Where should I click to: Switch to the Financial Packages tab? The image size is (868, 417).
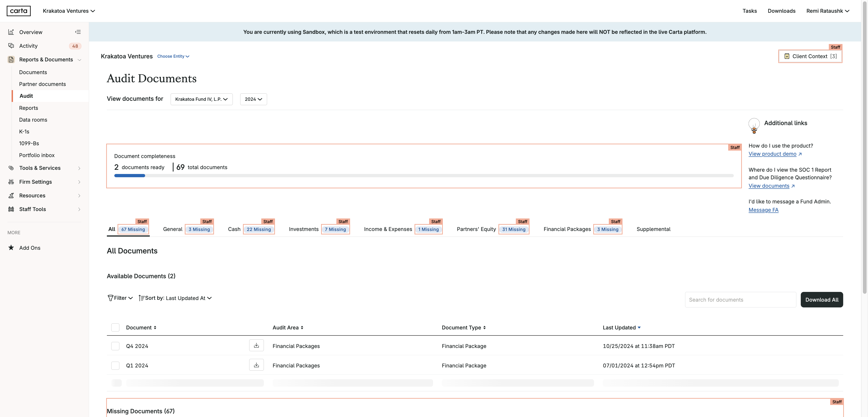(583, 229)
